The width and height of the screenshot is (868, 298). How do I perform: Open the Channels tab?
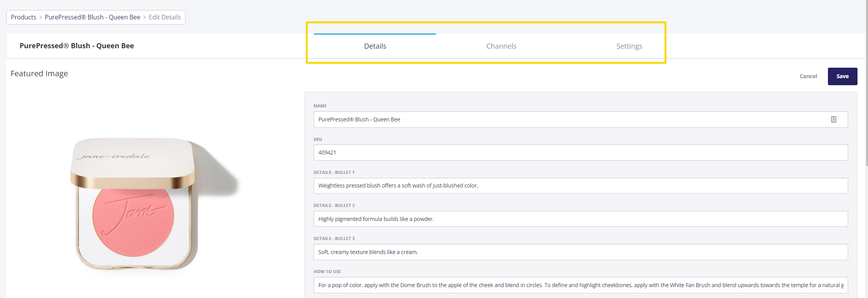pos(501,46)
